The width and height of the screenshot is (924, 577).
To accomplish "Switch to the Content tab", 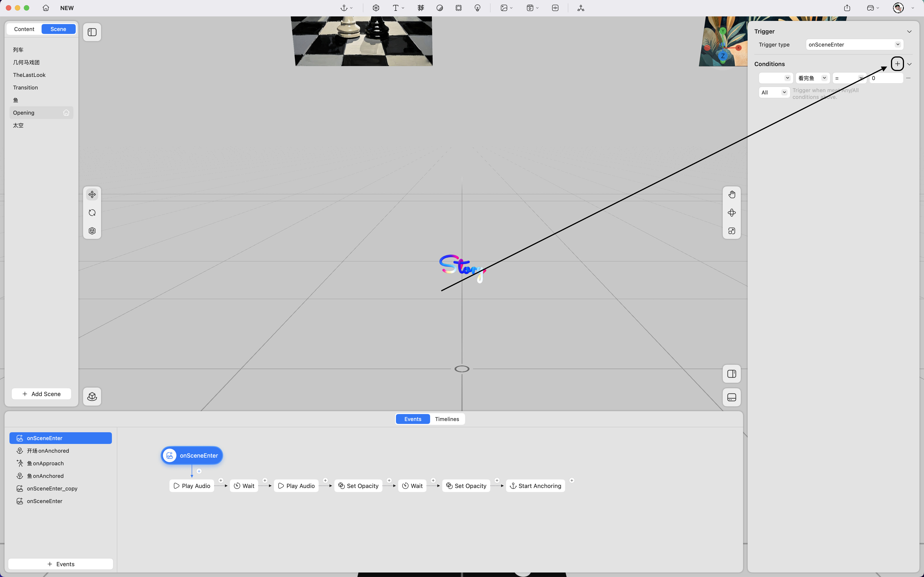I will [24, 29].
